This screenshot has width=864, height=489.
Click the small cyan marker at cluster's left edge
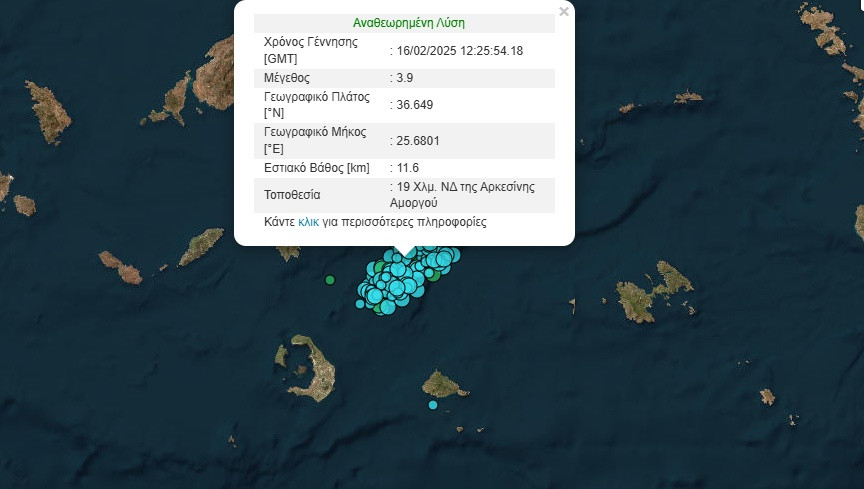(x=360, y=304)
